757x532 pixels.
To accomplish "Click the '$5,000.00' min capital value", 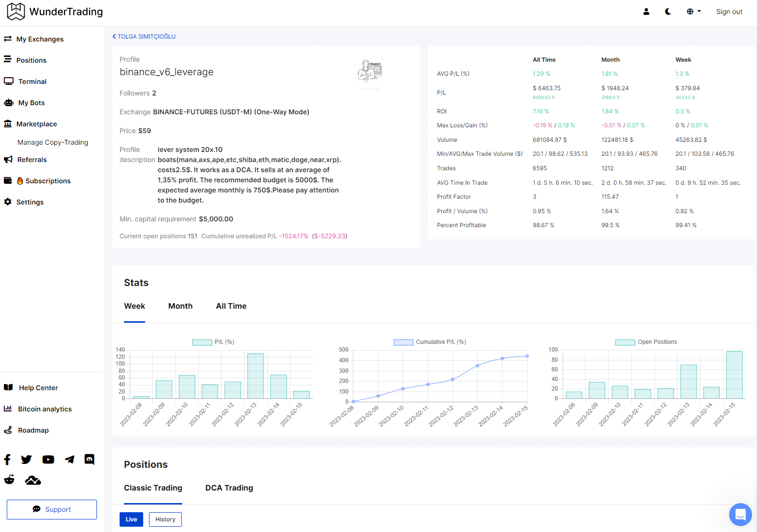I will pyautogui.click(x=216, y=219).
